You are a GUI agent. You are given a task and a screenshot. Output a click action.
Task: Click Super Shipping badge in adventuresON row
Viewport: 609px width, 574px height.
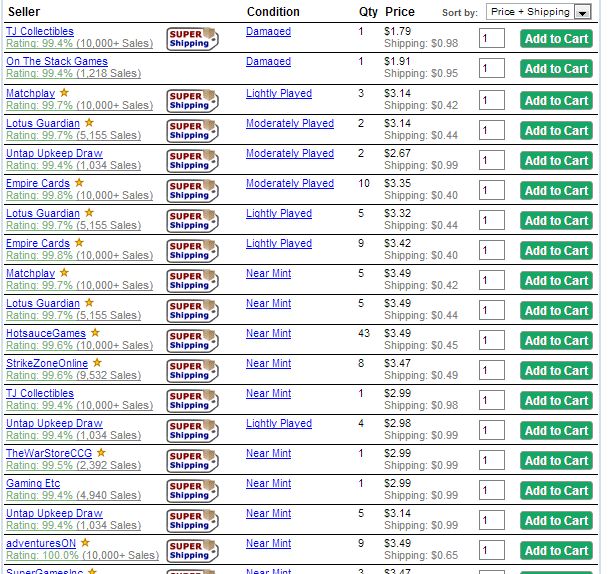(x=192, y=550)
